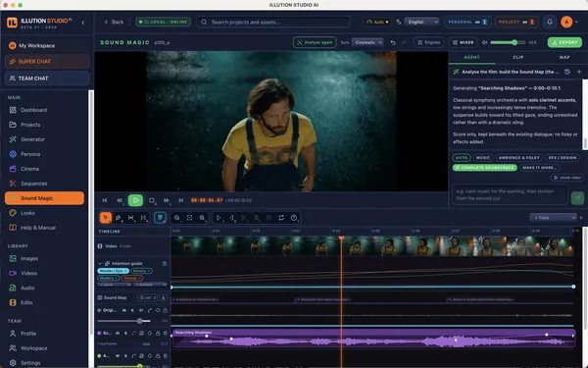Image resolution: width=588 pixels, height=368 pixels.
Task: Toggle the loop icon in timeline toolbar
Action: [281, 218]
